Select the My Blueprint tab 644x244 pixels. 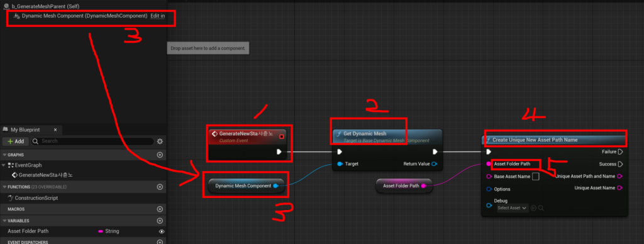pyautogui.click(x=25, y=130)
